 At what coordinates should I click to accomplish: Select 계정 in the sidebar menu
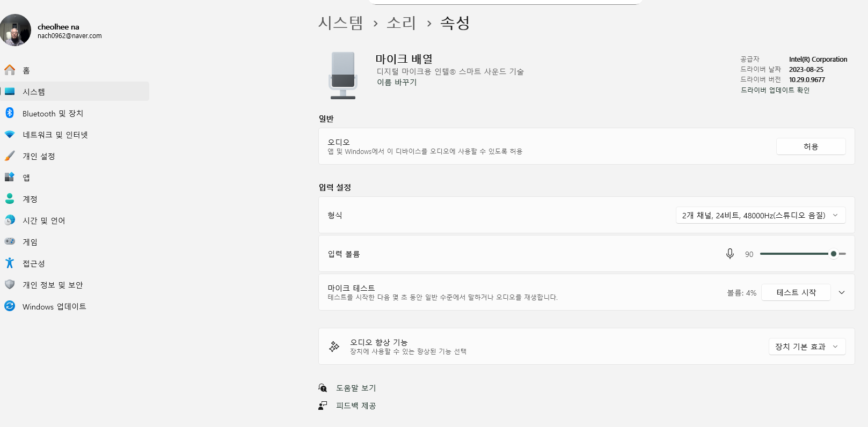point(30,199)
